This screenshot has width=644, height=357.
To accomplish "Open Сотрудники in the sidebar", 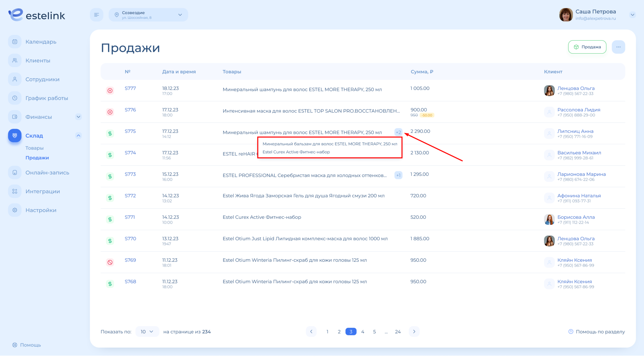I will pyautogui.click(x=43, y=79).
